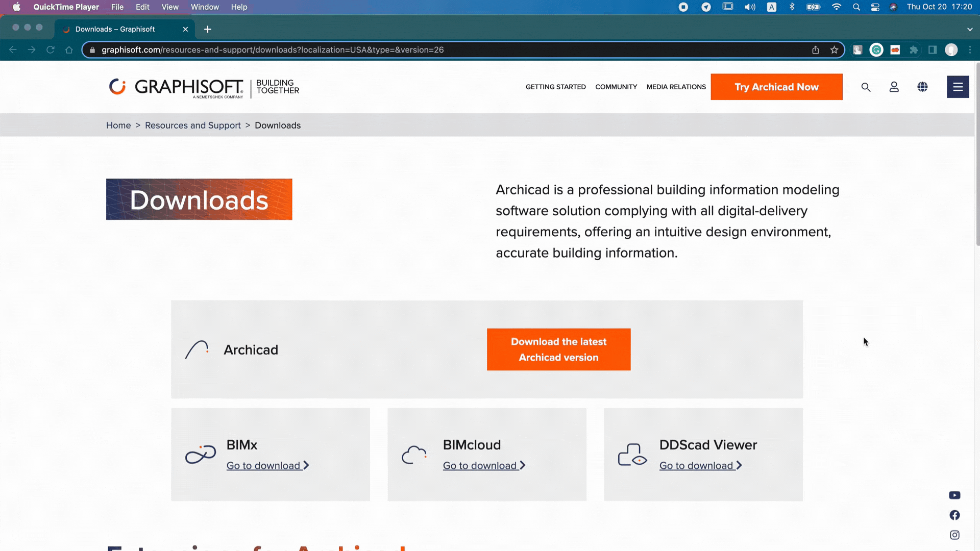Open macOS Spotlight search icon

(856, 7)
